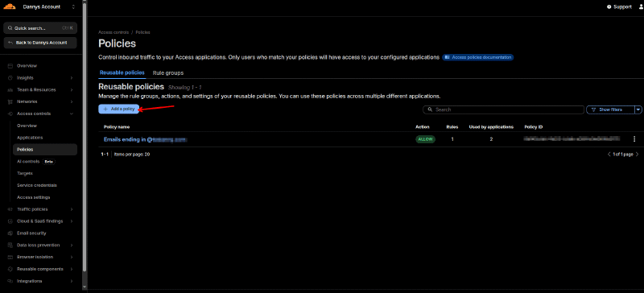The width and height of the screenshot is (644, 293).
Task: Switch to the Rule groups tab
Action: tap(168, 72)
